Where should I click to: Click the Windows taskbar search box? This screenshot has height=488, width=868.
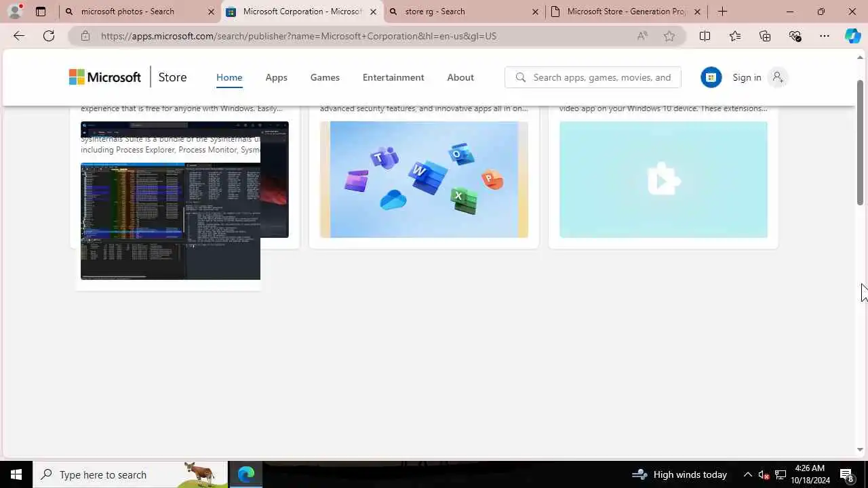click(130, 474)
